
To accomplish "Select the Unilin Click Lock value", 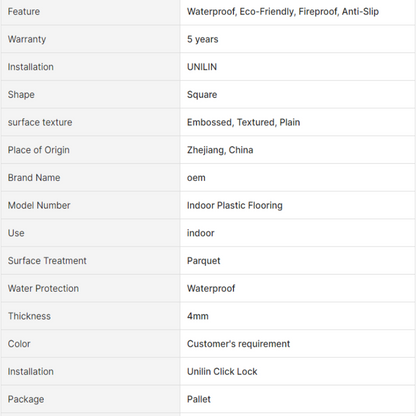I will (x=222, y=371).
